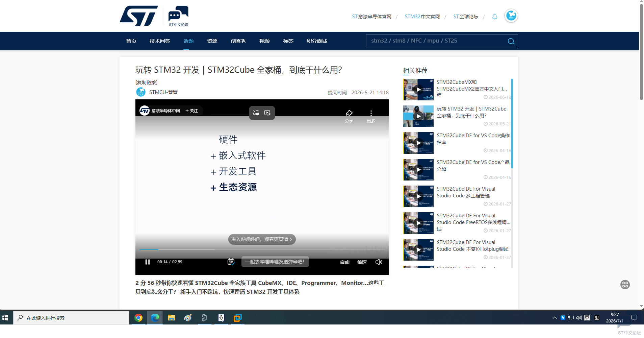Share the video via 分享 icon
The height and width of the screenshot is (338, 644).
349,115
